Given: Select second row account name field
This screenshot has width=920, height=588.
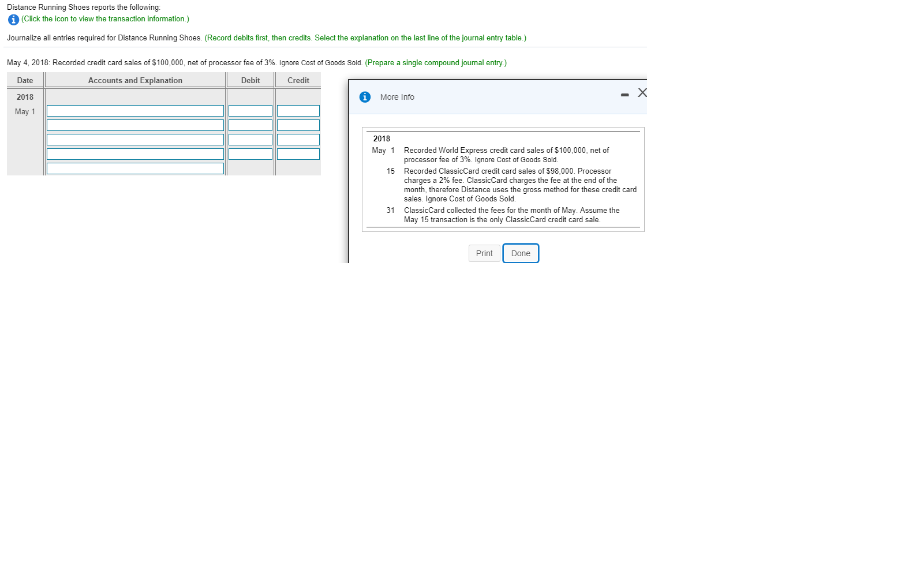Looking at the screenshot, I should tap(135, 125).
